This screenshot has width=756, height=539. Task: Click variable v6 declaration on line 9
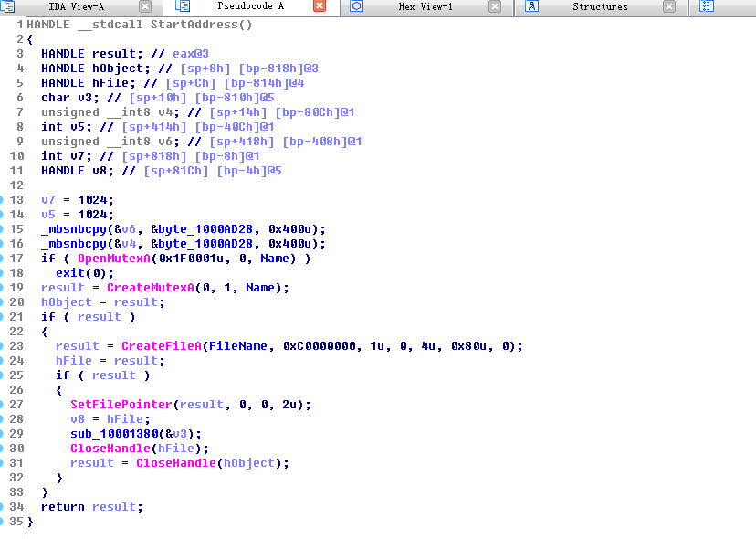tap(165, 142)
